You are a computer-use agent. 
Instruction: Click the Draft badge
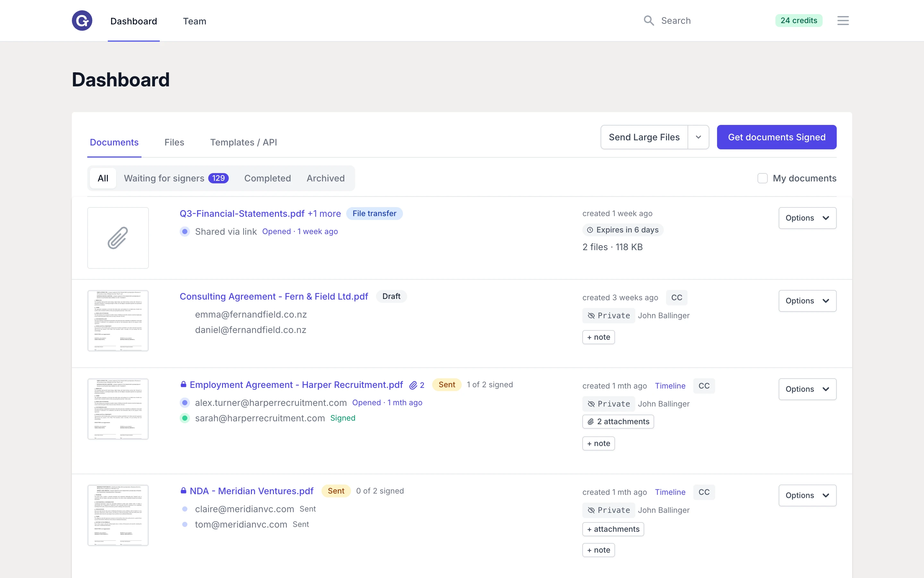pyautogui.click(x=391, y=296)
